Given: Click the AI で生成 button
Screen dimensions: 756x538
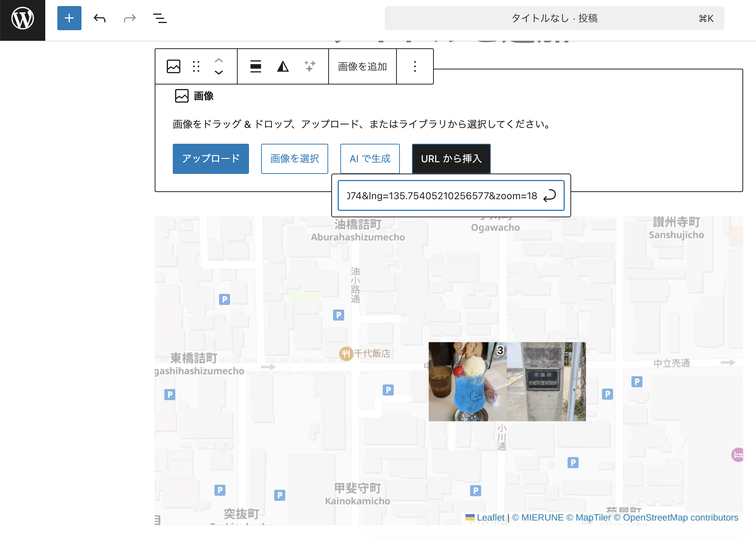Looking at the screenshot, I should coord(370,158).
